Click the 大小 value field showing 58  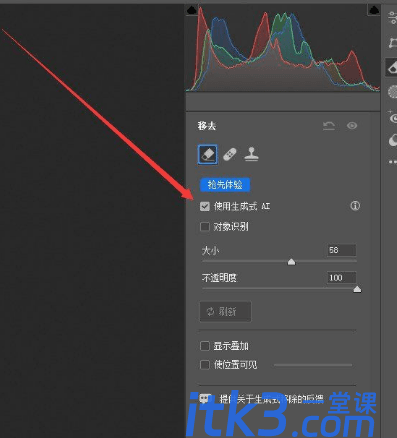tap(342, 250)
